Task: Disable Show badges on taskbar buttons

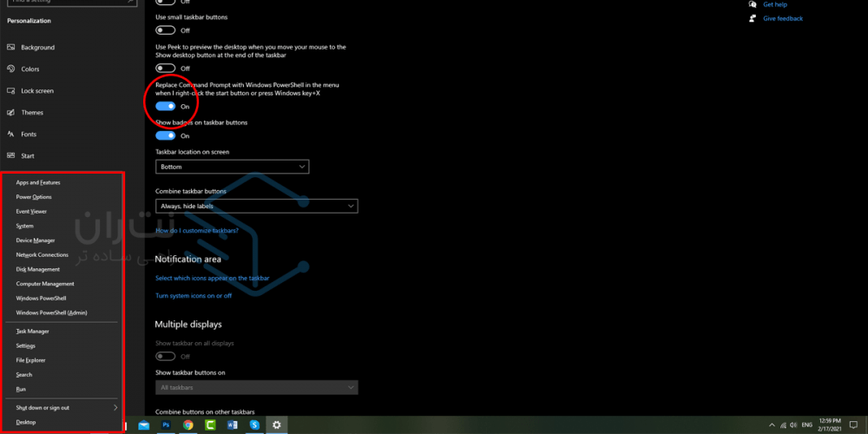Action: [166, 135]
